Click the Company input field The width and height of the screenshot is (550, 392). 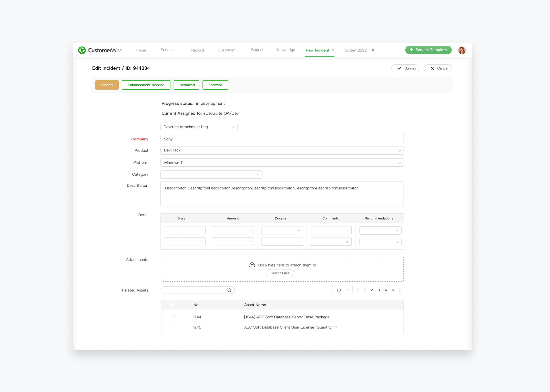282,139
